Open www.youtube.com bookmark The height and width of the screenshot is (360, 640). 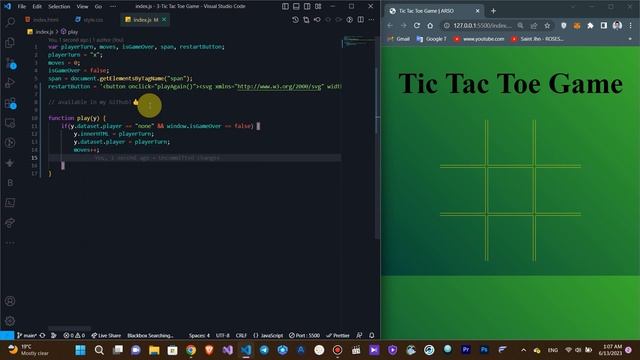[x=479, y=39]
